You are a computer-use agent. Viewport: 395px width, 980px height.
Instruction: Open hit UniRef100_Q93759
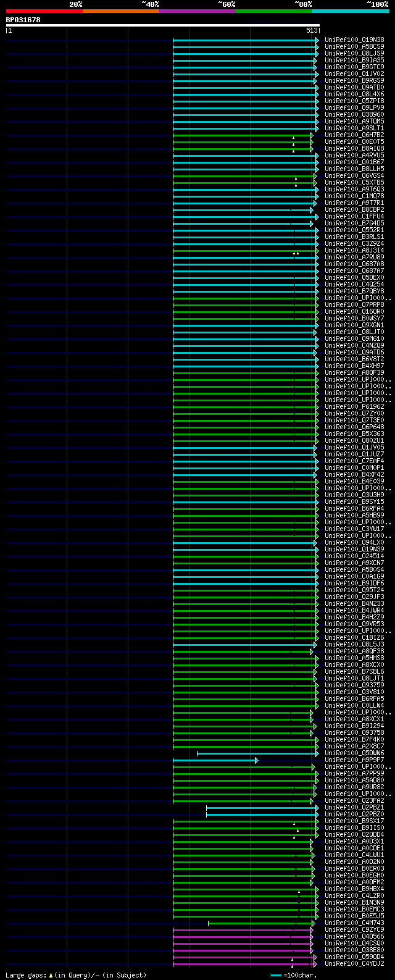pos(354,685)
